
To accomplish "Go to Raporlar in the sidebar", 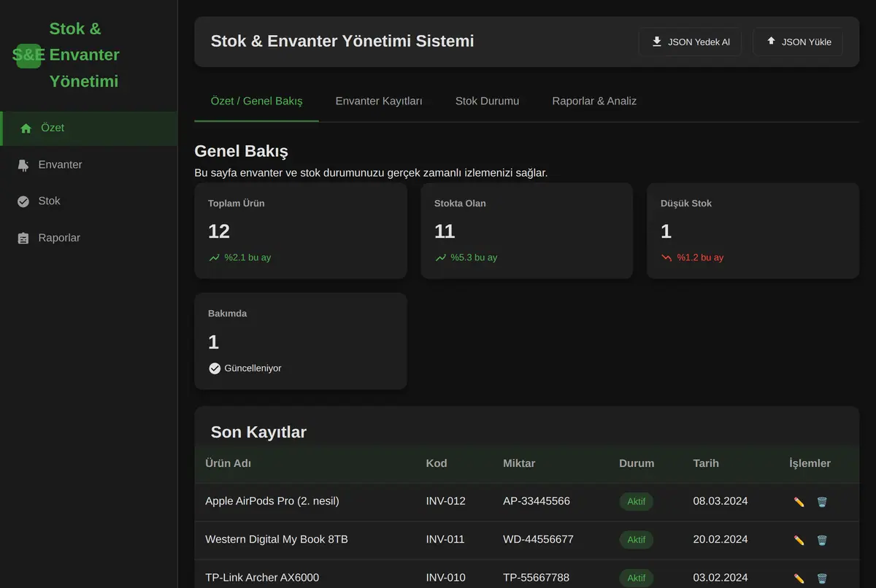I will pyautogui.click(x=88, y=238).
